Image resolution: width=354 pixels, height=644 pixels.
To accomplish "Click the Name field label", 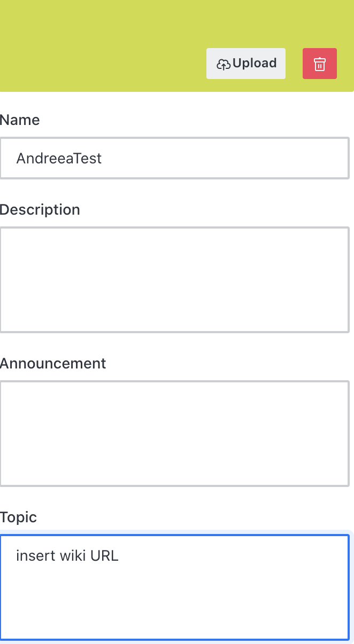I will coord(20,120).
